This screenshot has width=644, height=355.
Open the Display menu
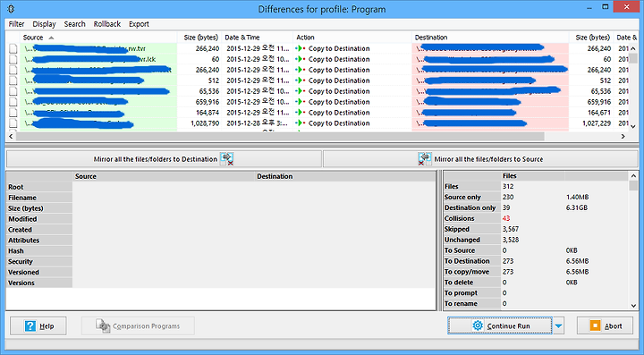tap(44, 24)
